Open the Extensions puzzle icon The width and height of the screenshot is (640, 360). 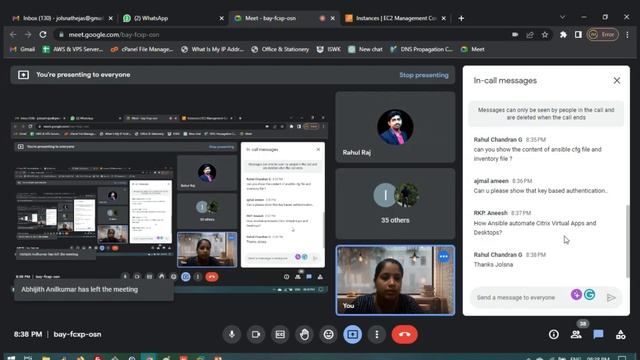(563, 35)
